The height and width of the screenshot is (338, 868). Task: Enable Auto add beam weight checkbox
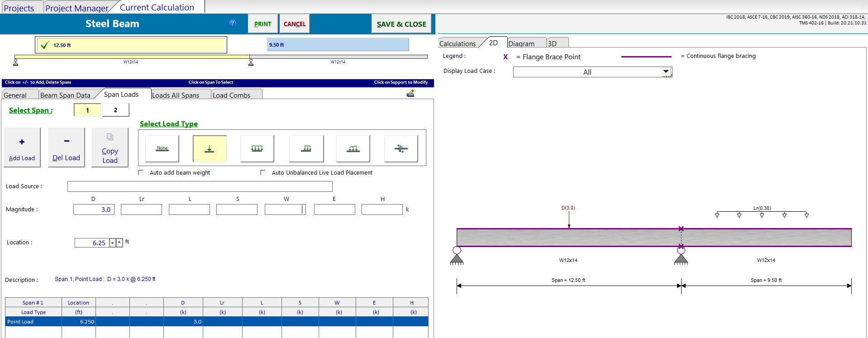141,172
